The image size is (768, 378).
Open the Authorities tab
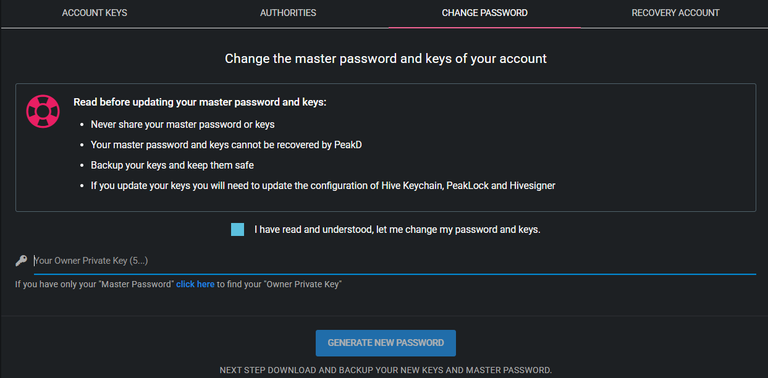(x=288, y=13)
